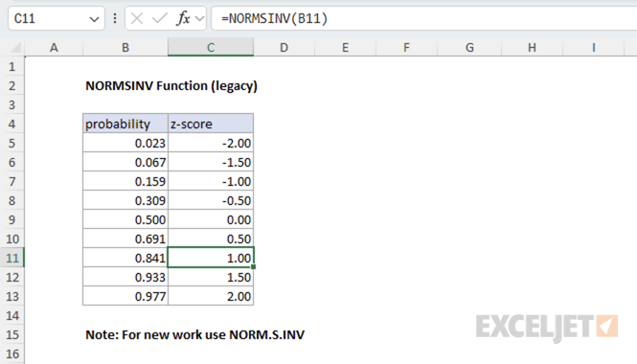Select the cell with probability 0.500
Image resolution: width=637 pixels, height=364 pixels.
tap(125, 219)
